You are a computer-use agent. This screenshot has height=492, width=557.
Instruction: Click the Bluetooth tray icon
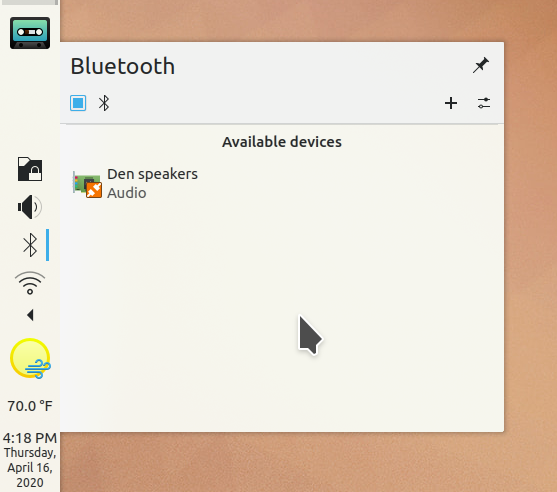point(30,245)
